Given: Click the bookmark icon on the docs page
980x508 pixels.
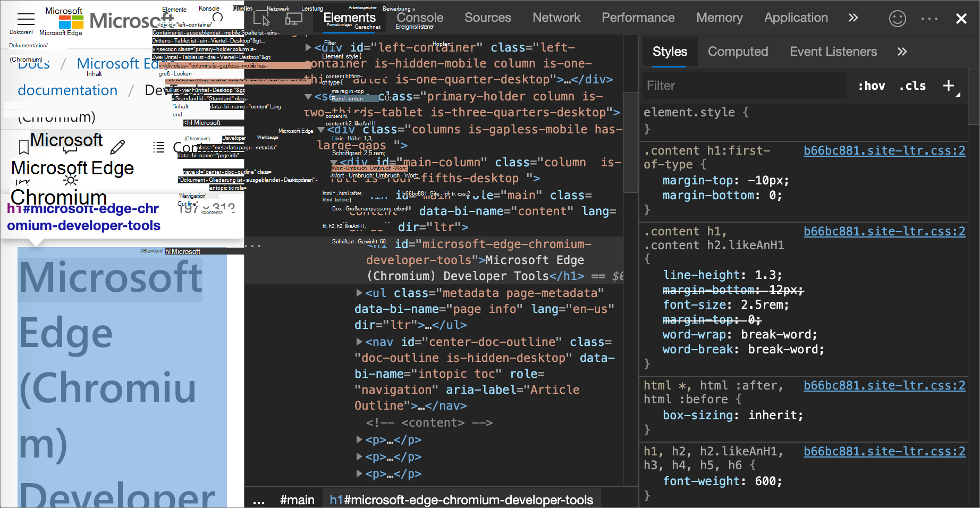Looking at the screenshot, I should point(23,147).
